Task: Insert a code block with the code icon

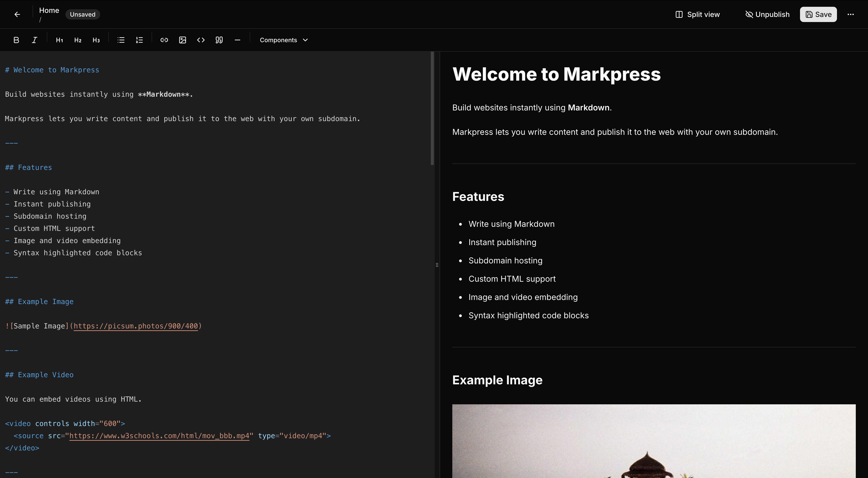Action: point(201,40)
